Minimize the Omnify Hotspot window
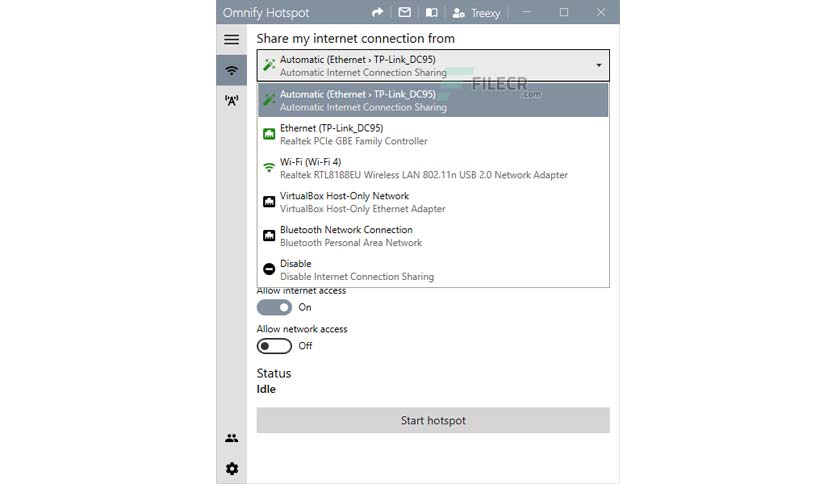The height and width of the screenshot is (484, 836). click(527, 12)
